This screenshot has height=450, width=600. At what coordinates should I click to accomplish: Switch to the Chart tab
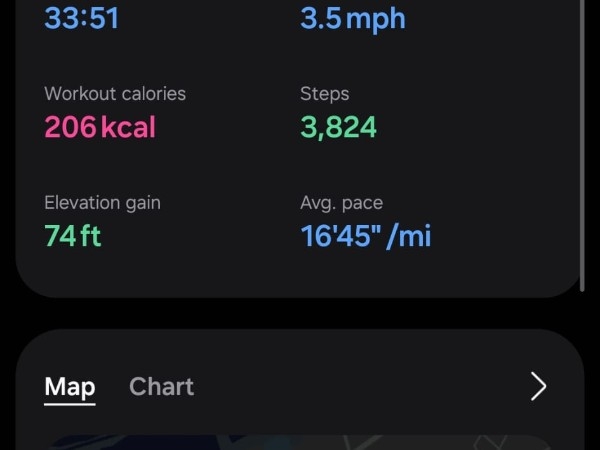point(161,387)
